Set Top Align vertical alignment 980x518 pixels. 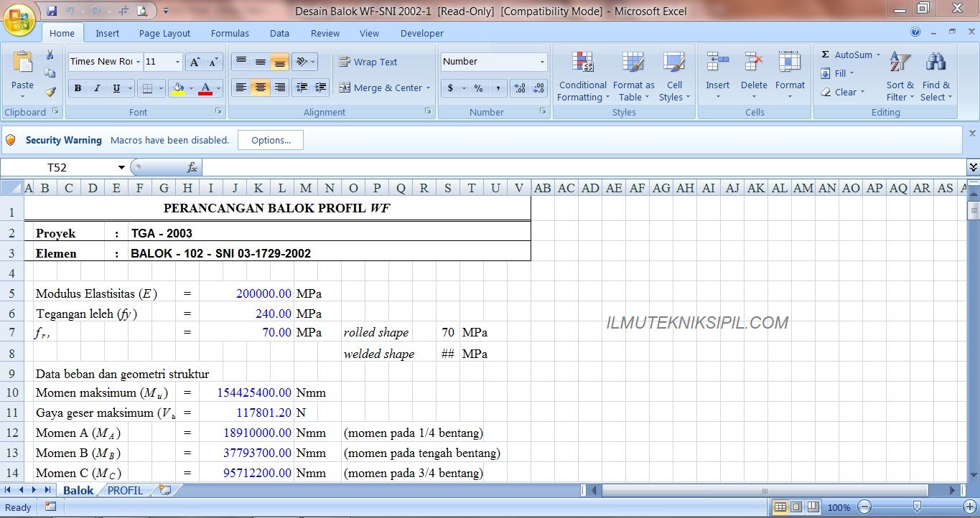[242, 62]
